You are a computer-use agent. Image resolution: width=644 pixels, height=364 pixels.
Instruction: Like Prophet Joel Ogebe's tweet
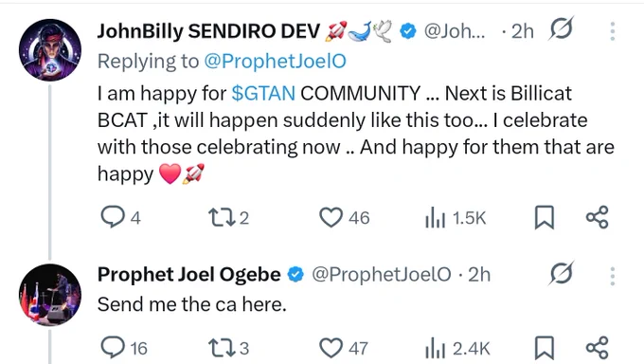331,348
